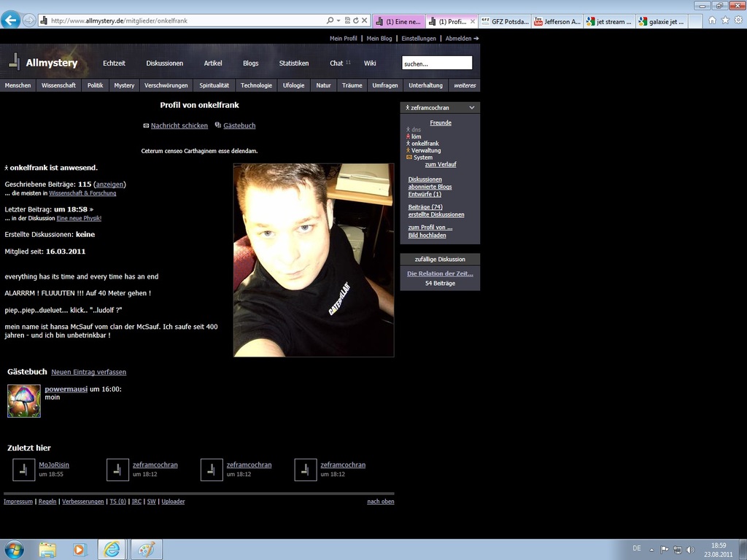This screenshot has height=560, width=747.
Task: Click the browser Back arrow button
Action: (10, 20)
